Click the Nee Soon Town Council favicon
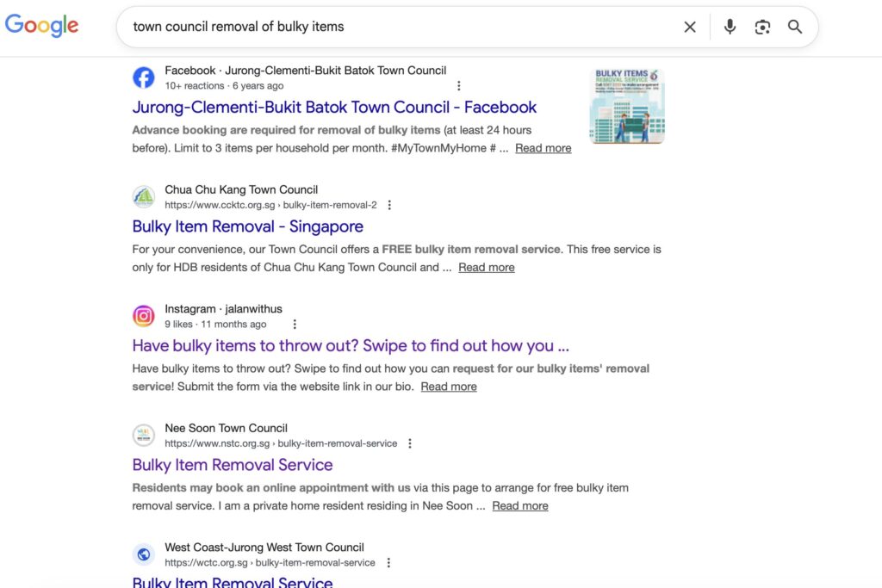 point(144,435)
